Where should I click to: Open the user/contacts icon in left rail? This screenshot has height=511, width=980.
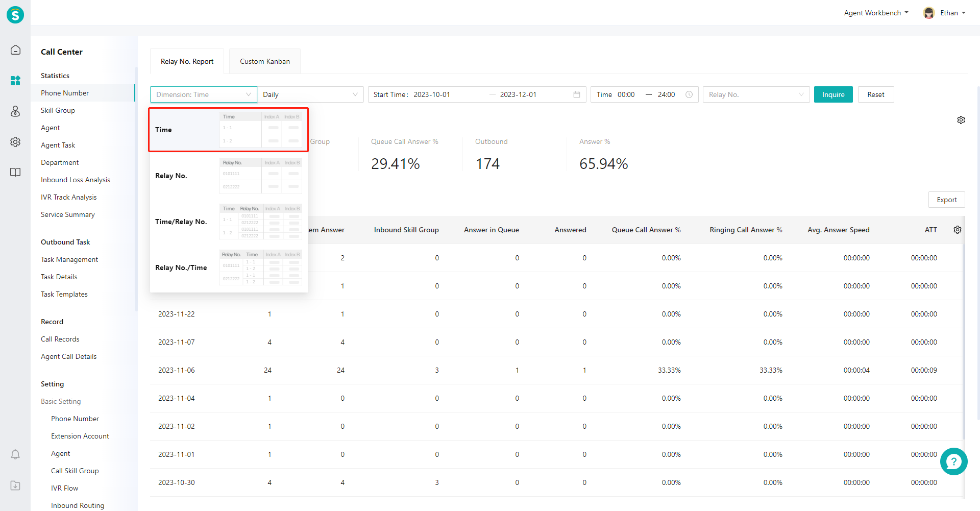pos(15,111)
